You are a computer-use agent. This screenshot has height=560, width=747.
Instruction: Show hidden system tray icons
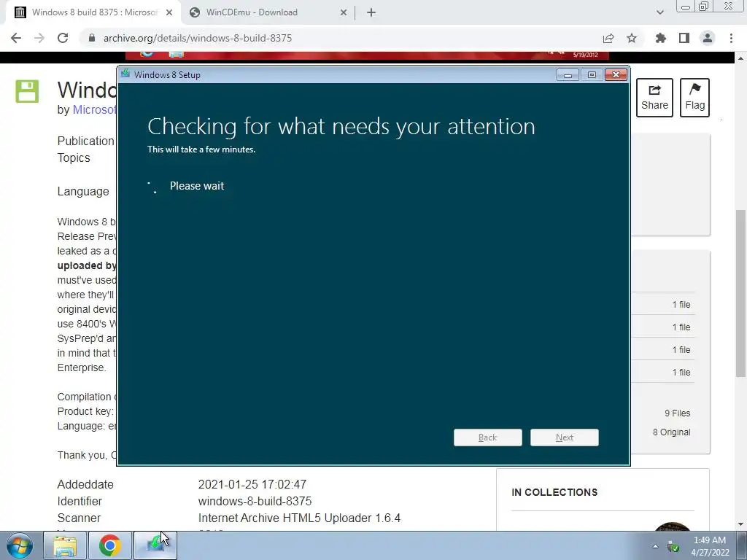[x=655, y=546]
